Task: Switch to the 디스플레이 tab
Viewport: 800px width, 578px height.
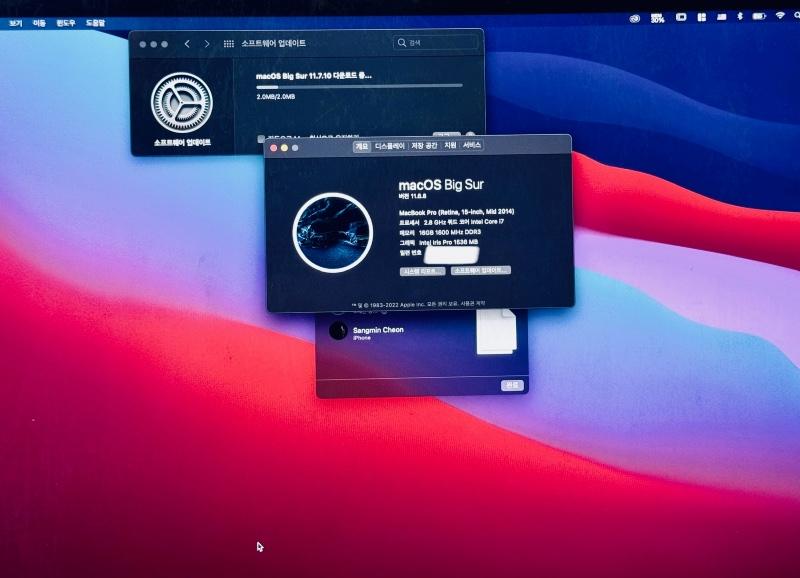Action: (390, 146)
